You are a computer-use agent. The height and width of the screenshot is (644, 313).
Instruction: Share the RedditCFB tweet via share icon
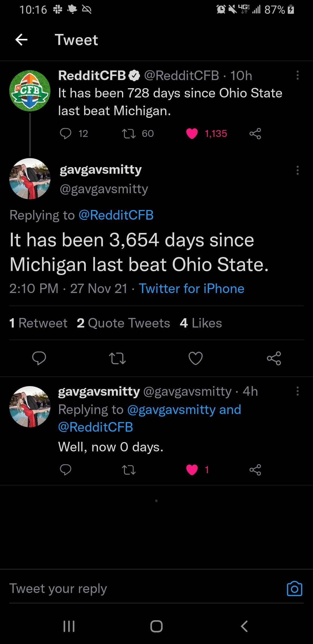click(x=255, y=134)
